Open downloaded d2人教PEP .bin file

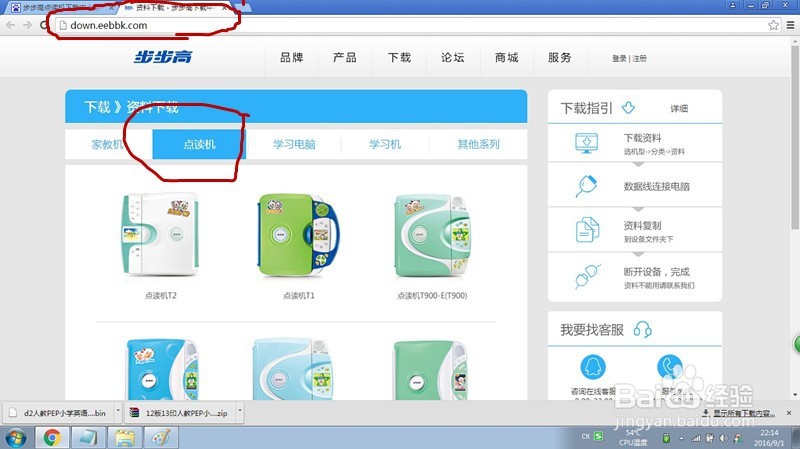[59, 413]
